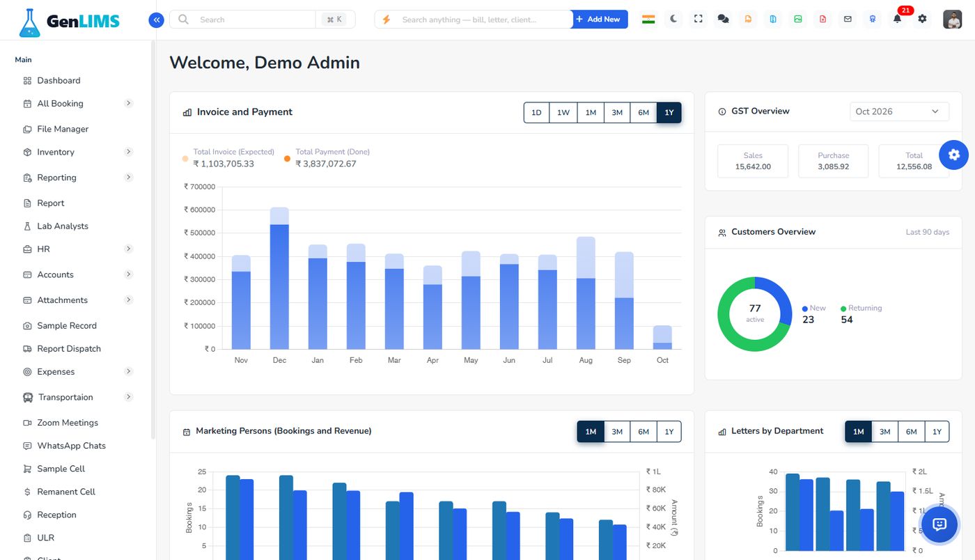Open notifications bell with 21 badge
Viewport: 975px width, 560px height.
click(x=898, y=19)
